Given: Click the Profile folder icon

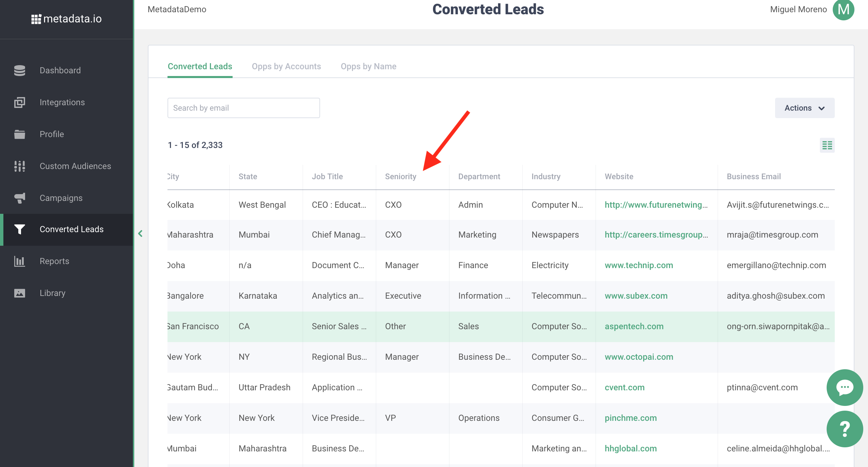Looking at the screenshot, I should coord(20,134).
